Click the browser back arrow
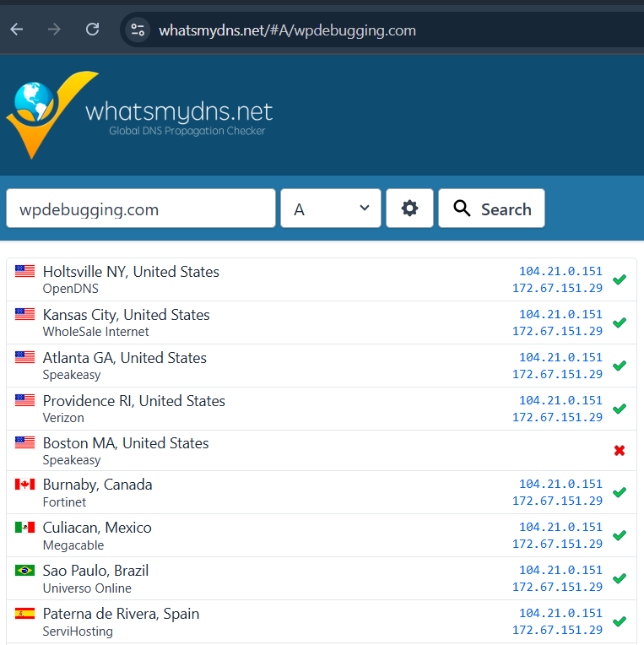Viewport: 644px width, 645px height. tap(17, 30)
